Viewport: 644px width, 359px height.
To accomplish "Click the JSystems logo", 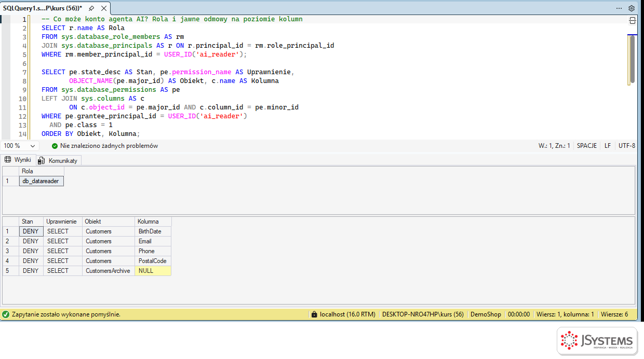I will coord(597,341).
